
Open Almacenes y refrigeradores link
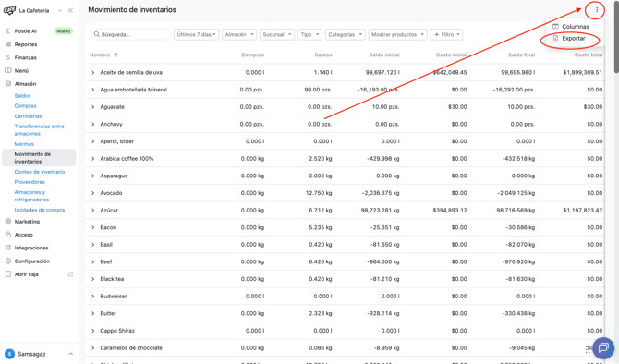[x=31, y=196]
